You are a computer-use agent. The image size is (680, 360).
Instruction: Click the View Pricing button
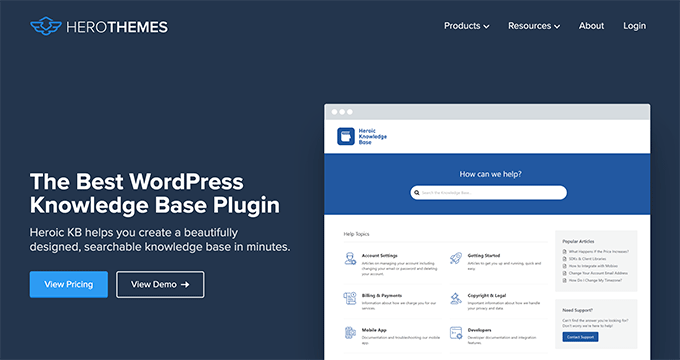(x=69, y=285)
